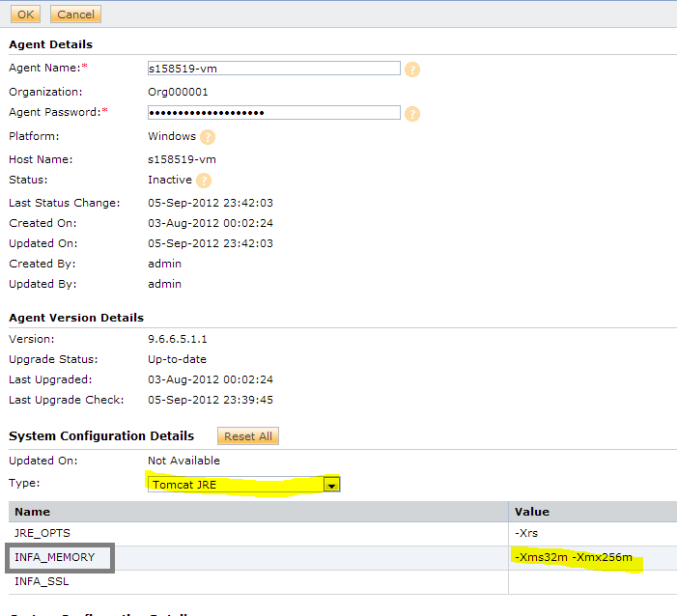Select the INFA_SSL row name
This screenshot has width=677, height=616.
pyautogui.click(x=42, y=581)
